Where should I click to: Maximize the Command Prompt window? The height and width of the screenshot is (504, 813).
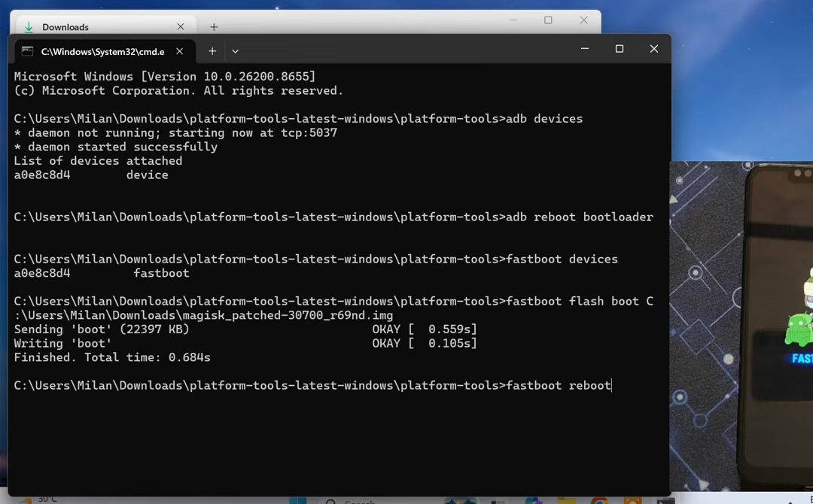(x=619, y=49)
